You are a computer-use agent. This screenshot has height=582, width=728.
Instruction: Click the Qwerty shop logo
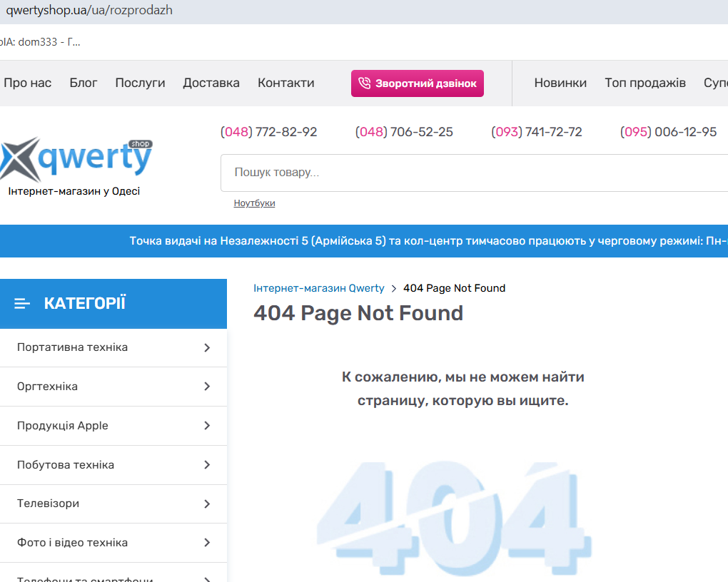pyautogui.click(x=77, y=160)
